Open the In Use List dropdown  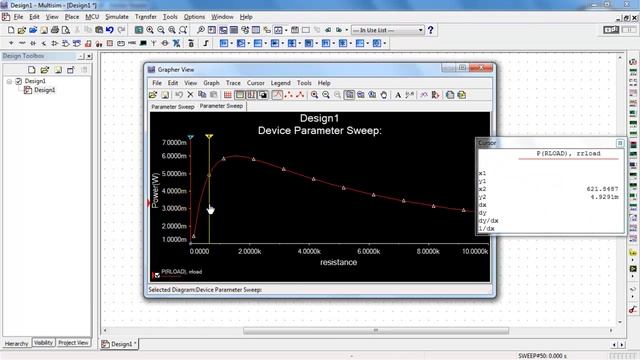tap(387, 30)
